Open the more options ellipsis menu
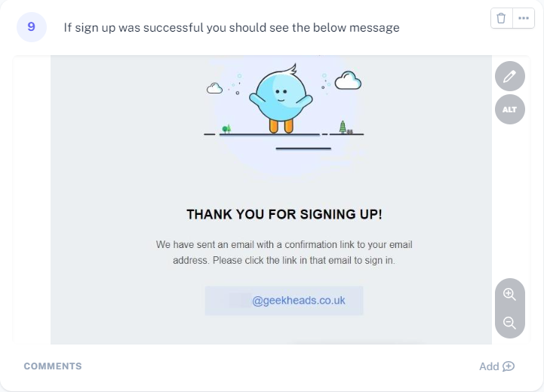This screenshot has height=392, width=544. click(x=523, y=19)
